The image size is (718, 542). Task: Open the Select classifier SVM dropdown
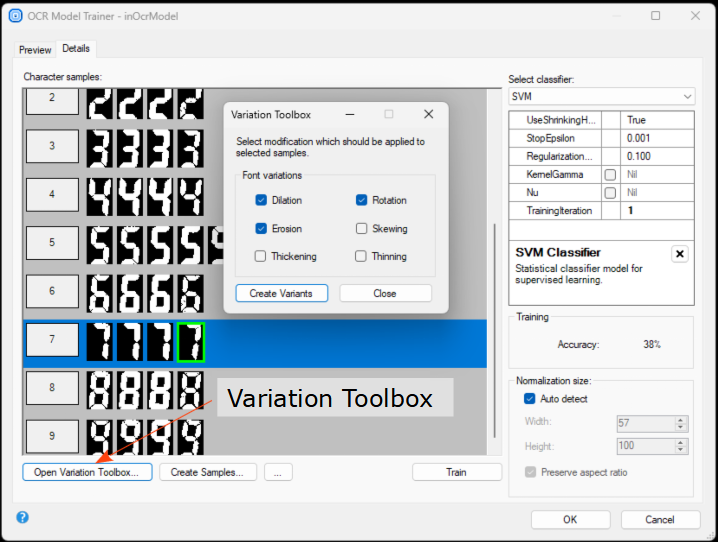coord(601,96)
